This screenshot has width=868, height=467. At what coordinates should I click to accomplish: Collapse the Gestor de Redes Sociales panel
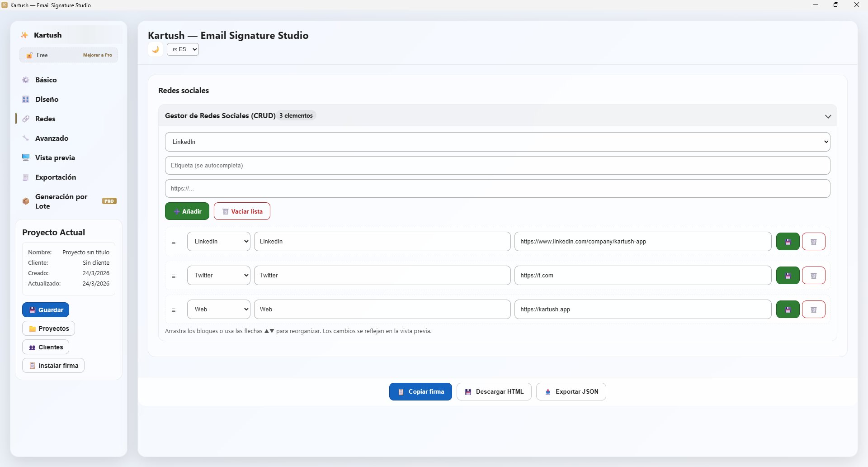coord(828,116)
